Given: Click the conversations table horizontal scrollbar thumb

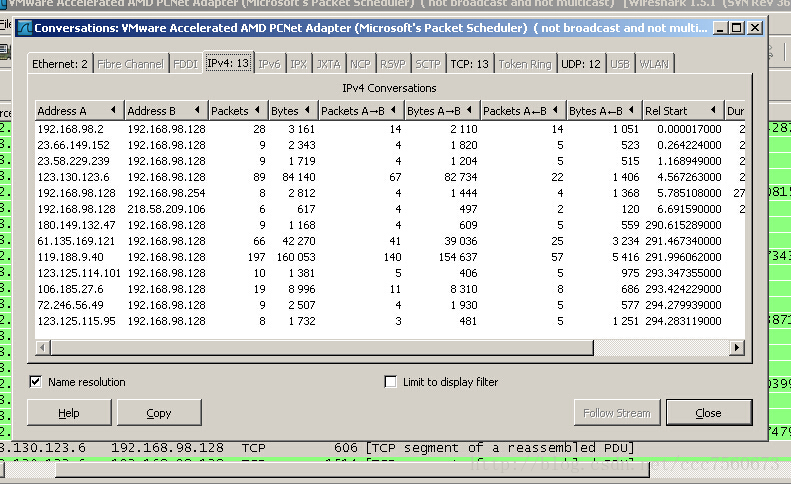Looking at the screenshot, I should point(322,348).
